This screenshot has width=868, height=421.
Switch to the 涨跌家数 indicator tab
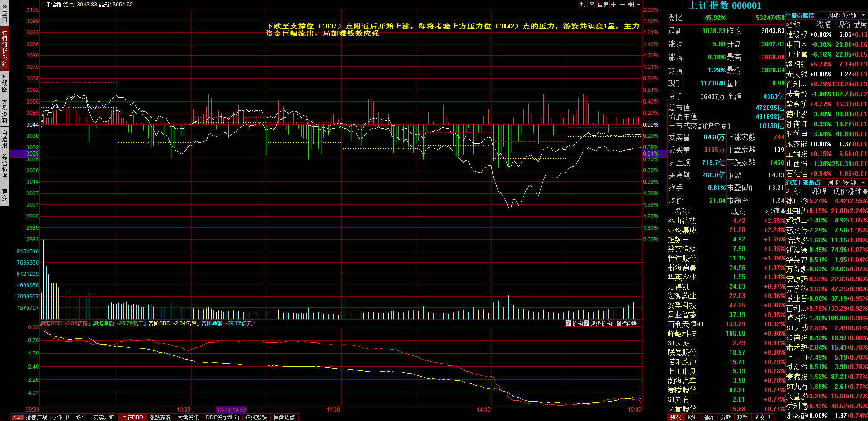[x=160, y=417]
